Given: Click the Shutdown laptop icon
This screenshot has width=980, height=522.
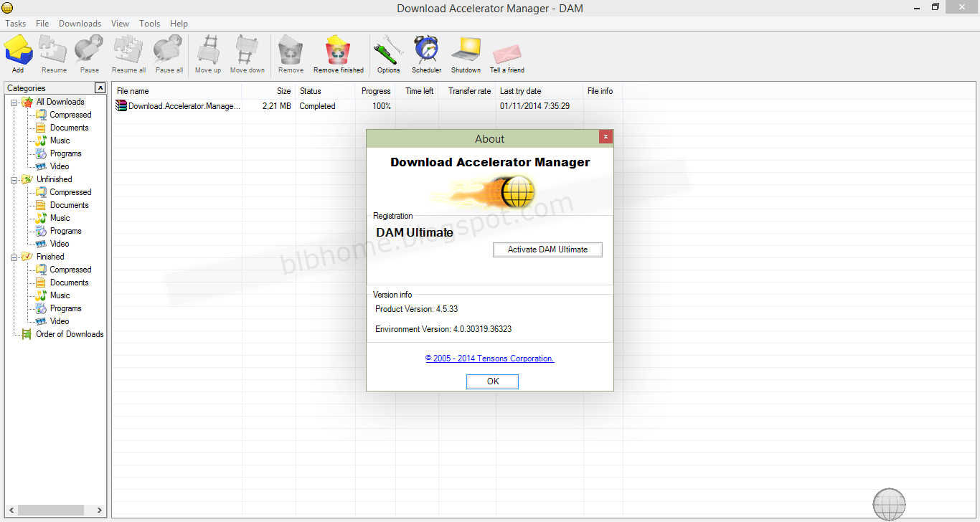Looking at the screenshot, I should pyautogui.click(x=466, y=50).
